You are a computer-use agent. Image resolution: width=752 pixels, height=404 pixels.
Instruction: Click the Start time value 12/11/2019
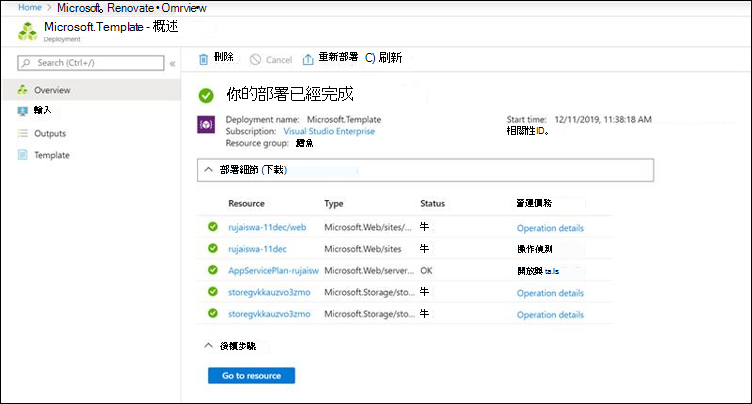[x=603, y=119]
